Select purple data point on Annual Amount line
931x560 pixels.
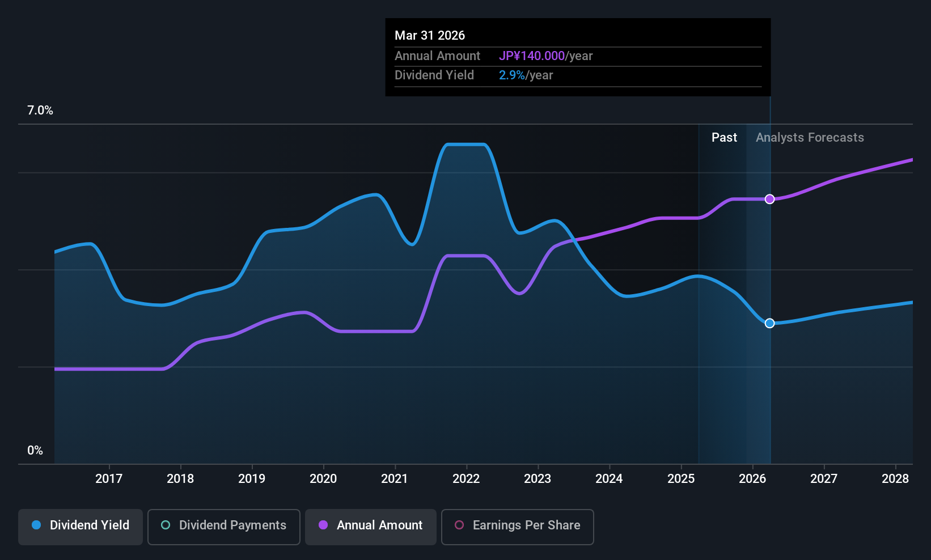pyautogui.click(x=769, y=199)
